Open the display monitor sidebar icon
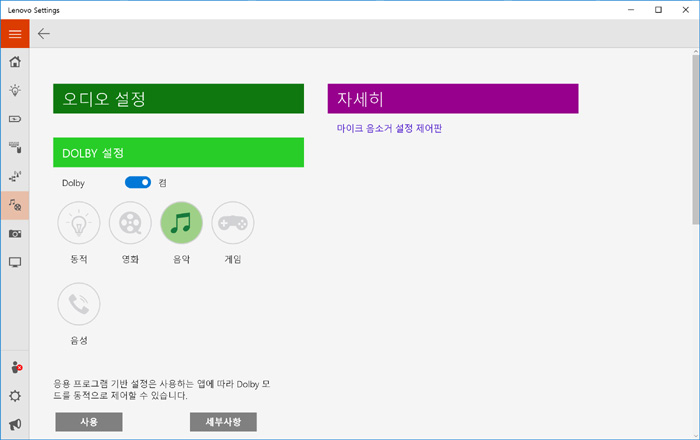Screen dimensions: 700x440 tap(15, 262)
